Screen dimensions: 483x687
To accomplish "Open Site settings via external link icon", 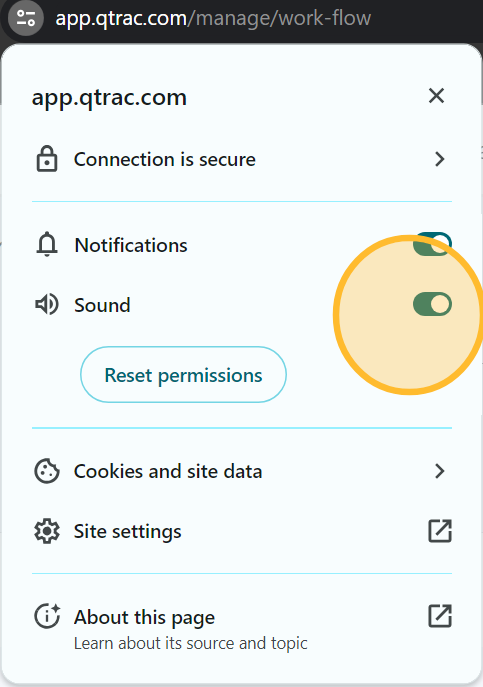I will coord(440,531).
